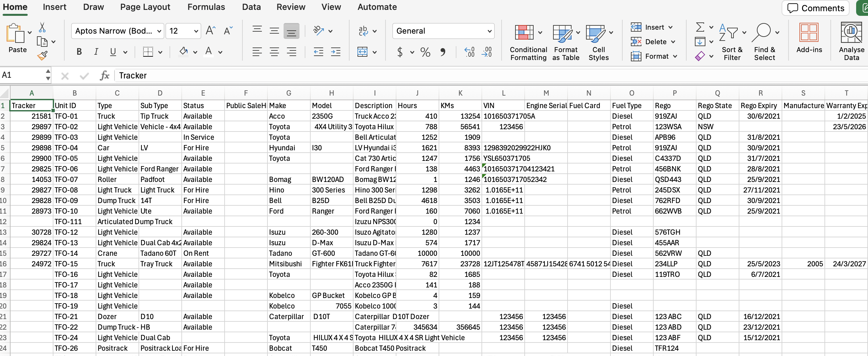Select the Format Painter brush
Viewport: 868px width, 356px height.
tap(42, 56)
